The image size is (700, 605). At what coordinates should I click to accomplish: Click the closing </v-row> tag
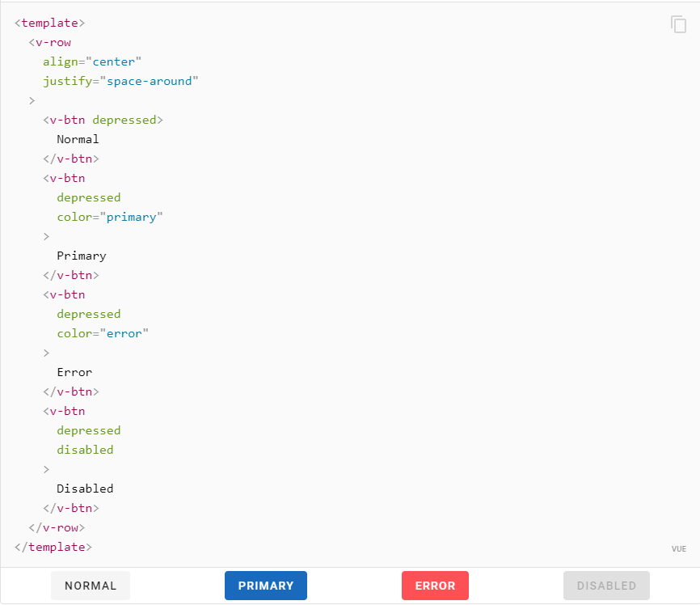(x=57, y=527)
